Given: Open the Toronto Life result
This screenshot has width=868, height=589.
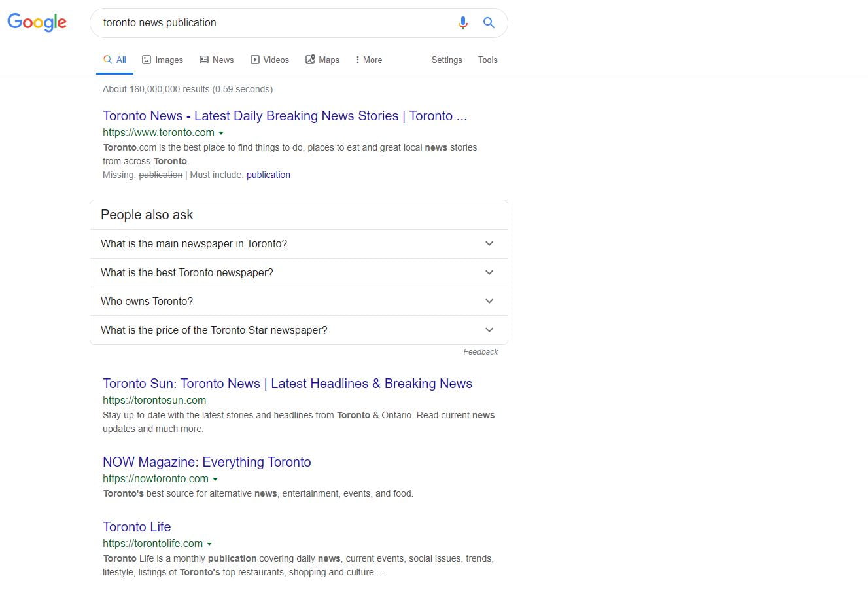Looking at the screenshot, I should point(137,527).
